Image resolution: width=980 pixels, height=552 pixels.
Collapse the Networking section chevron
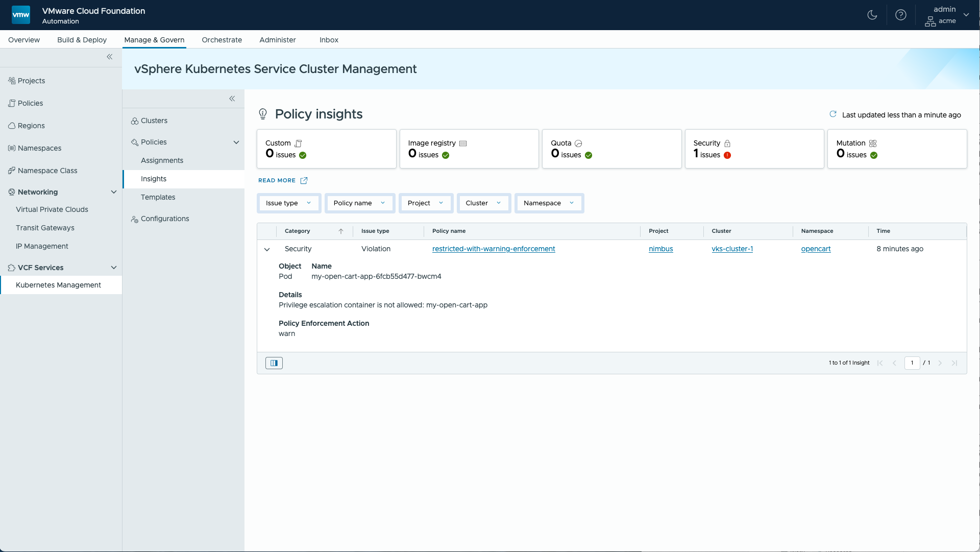(x=114, y=192)
